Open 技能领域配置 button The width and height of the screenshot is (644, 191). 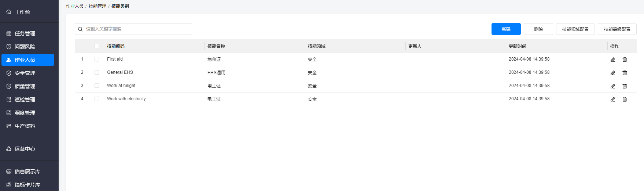(x=575, y=29)
